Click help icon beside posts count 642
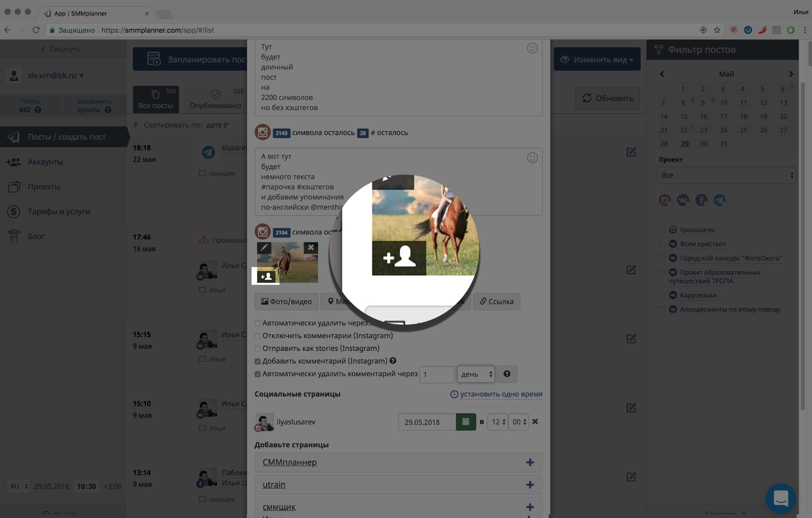Image resolution: width=812 pixels, height=518 pixels. click(38, 110)
